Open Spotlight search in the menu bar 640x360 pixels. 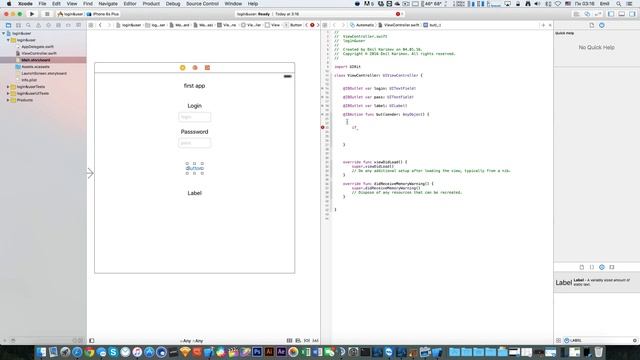coord(619,4)
